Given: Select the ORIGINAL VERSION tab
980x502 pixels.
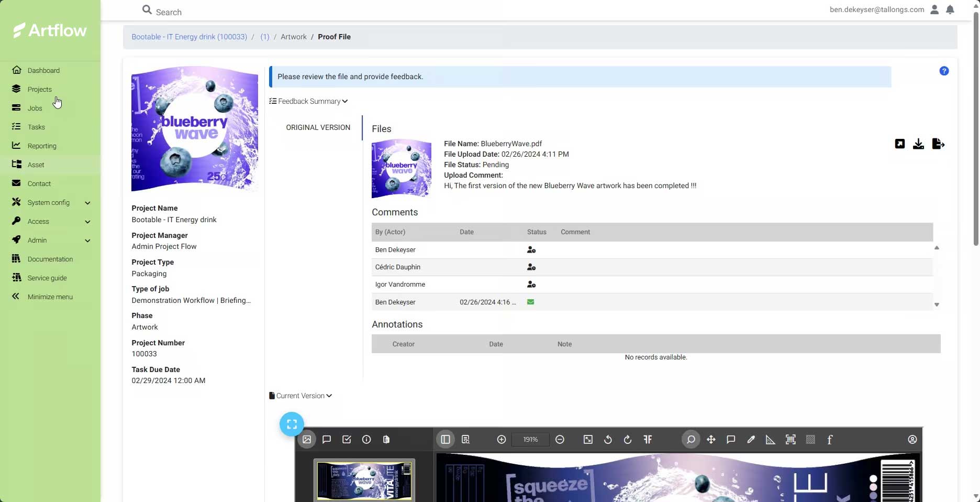Looking at the screenshot, I should (318, 127).
